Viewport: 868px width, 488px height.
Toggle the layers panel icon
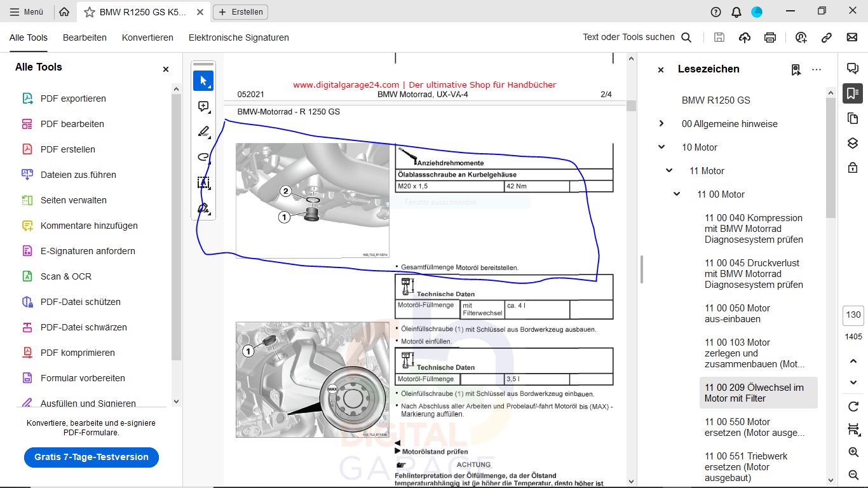(853, 143)
